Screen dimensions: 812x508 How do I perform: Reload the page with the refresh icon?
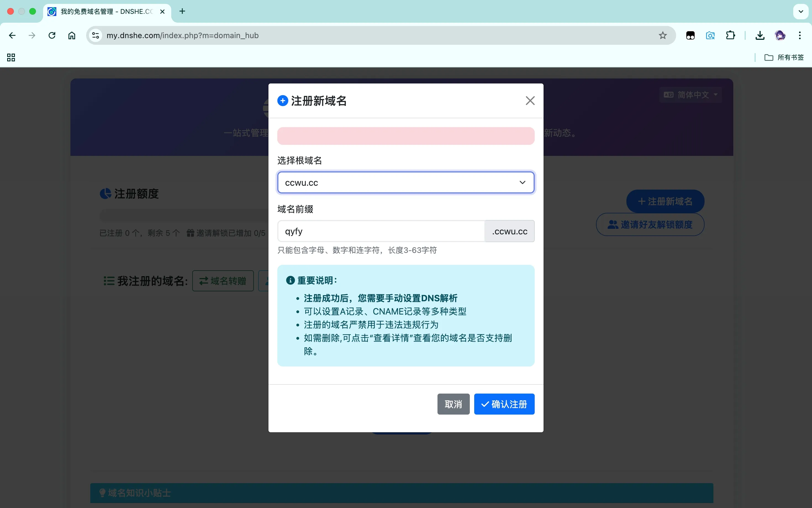(52, 35)
